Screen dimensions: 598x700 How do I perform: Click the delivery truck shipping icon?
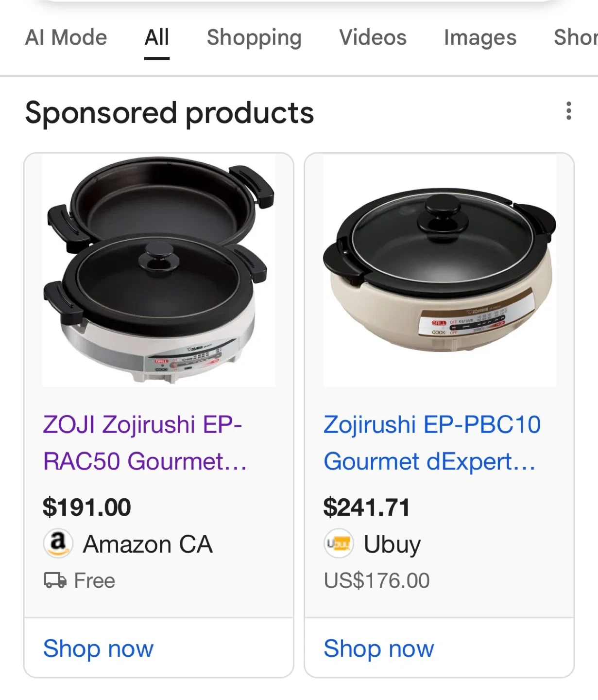pos(55,580)
